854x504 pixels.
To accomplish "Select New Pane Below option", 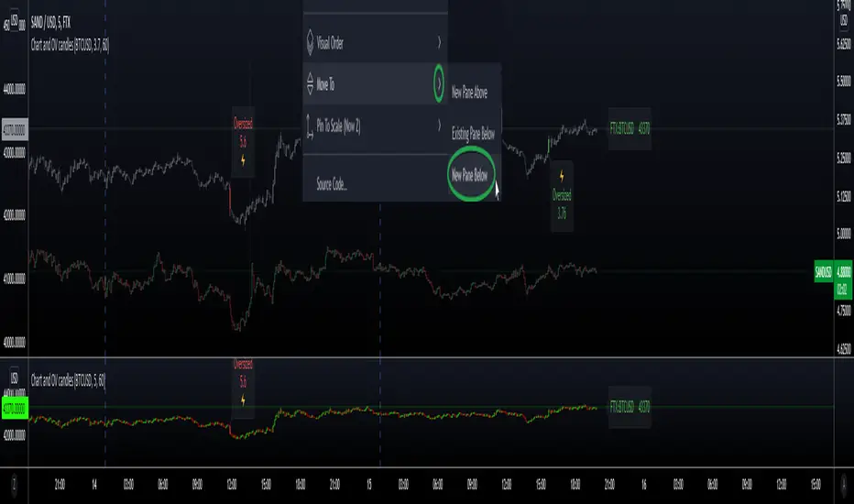I will pyautogui.click(x=470, y=175).
